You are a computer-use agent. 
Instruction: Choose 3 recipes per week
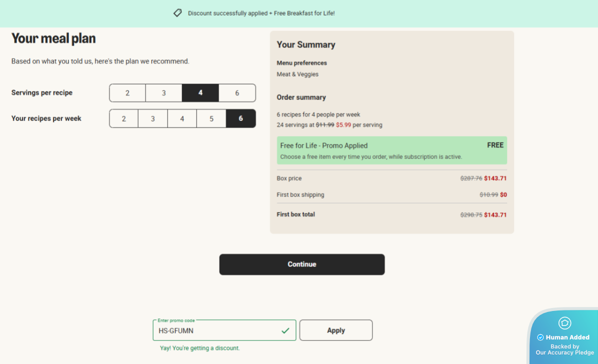(153, 118)
